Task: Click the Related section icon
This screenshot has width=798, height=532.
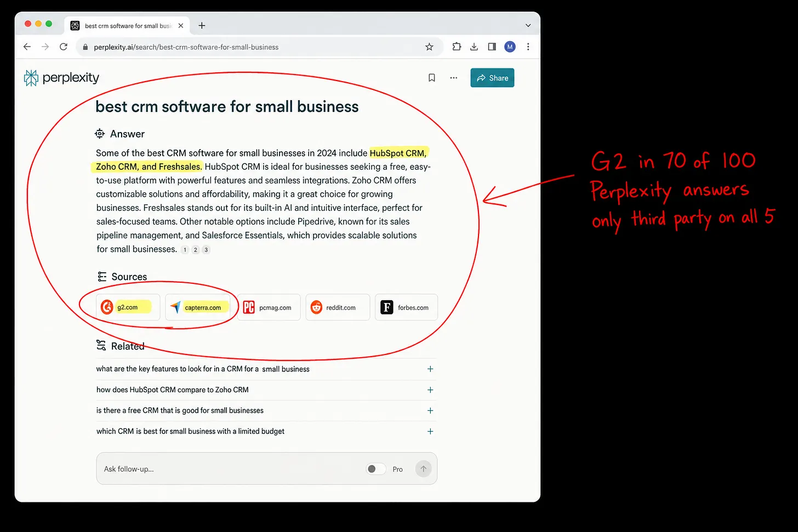Action: (101, 345)
